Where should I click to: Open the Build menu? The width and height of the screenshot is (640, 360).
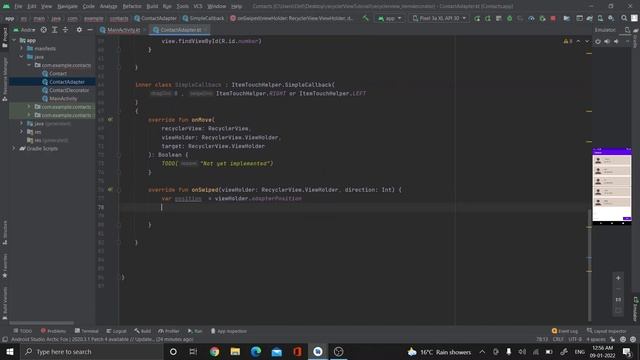(x=152, y=6)
